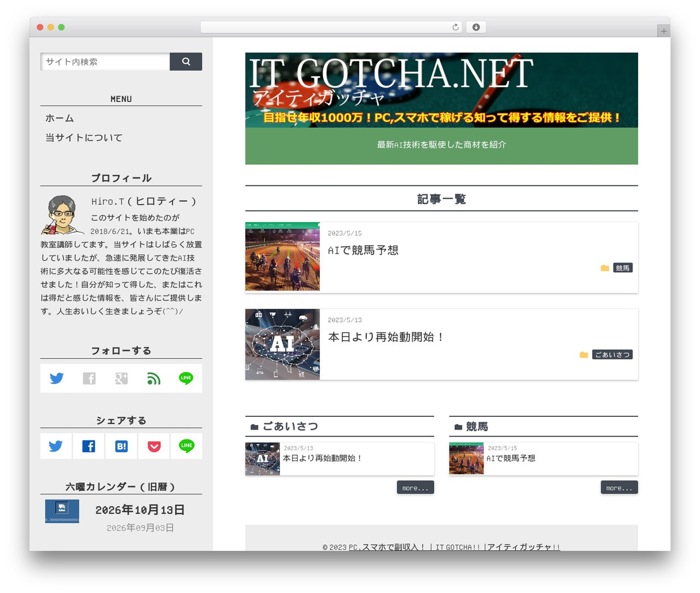Open AI brain thumbnail in 記事一覧
This screenshot has width=700, height=593.
pyautogui.click(x=283, y=344)
